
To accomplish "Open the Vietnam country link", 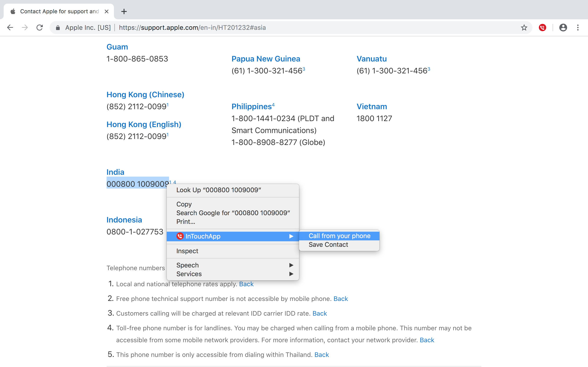I will pos(371,106).
